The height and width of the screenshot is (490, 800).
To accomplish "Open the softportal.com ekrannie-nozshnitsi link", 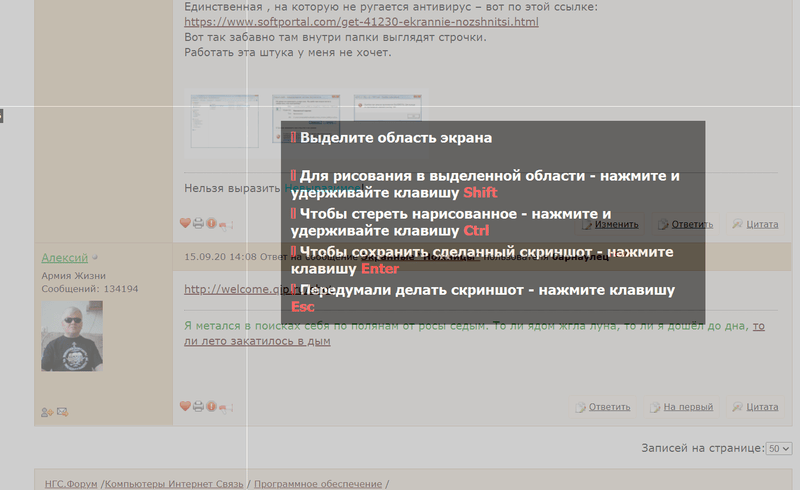I will [x=361, y=22].
